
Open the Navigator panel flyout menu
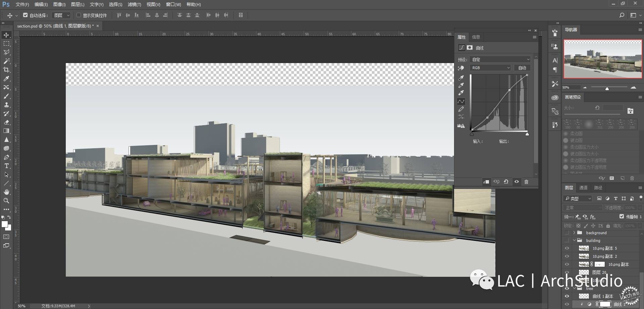point(640,30)
